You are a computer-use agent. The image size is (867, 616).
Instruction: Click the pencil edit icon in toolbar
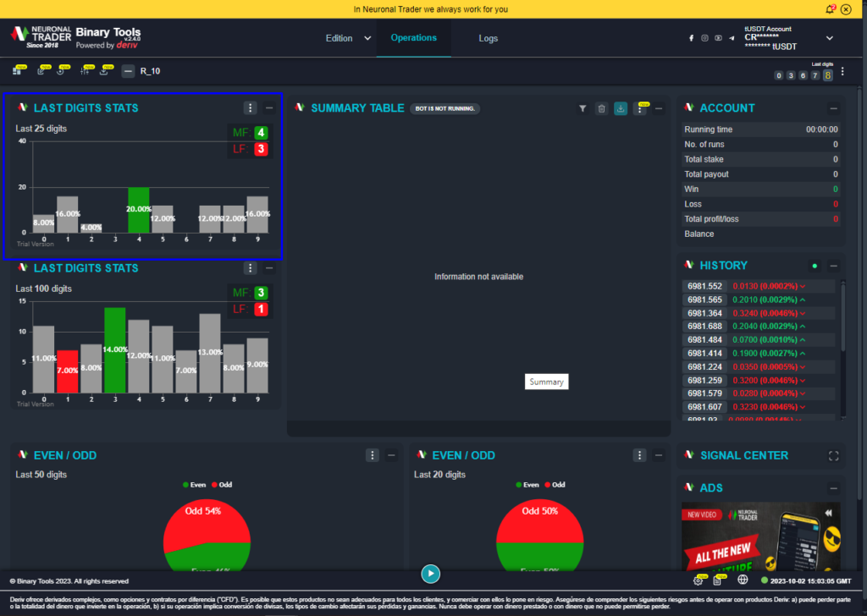41,71
